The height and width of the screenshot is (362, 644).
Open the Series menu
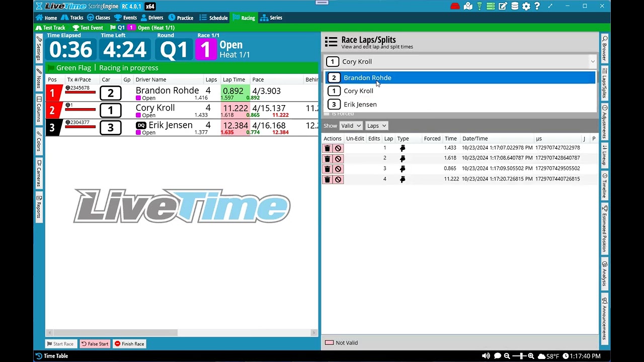(271, 18)
